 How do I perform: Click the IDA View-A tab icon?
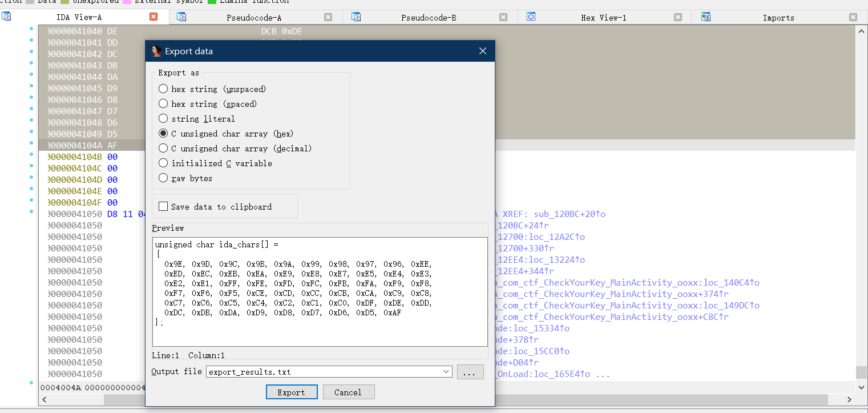point(6,17)
